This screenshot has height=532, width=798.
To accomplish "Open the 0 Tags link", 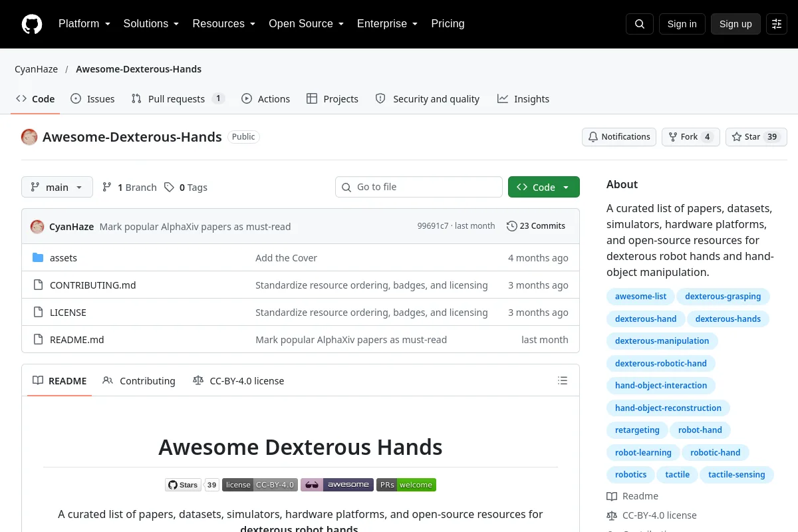I will [x=186, y=188].
